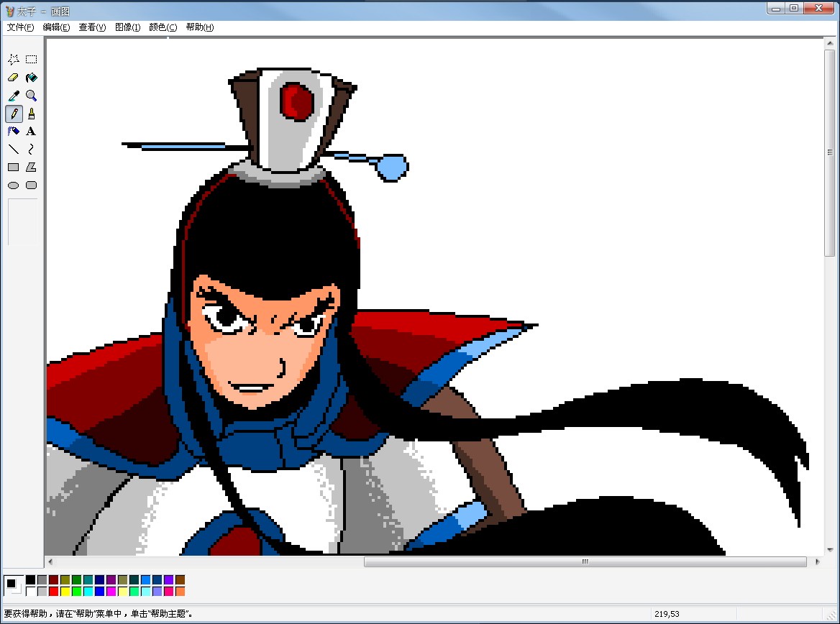Screen dimensions: 840x624
Task: Choose the magenta palette color
Action: click(111, 592)
